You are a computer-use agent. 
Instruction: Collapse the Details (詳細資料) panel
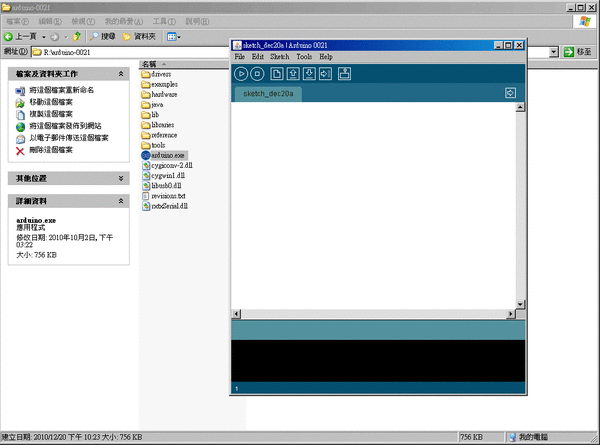click(121, 201)
